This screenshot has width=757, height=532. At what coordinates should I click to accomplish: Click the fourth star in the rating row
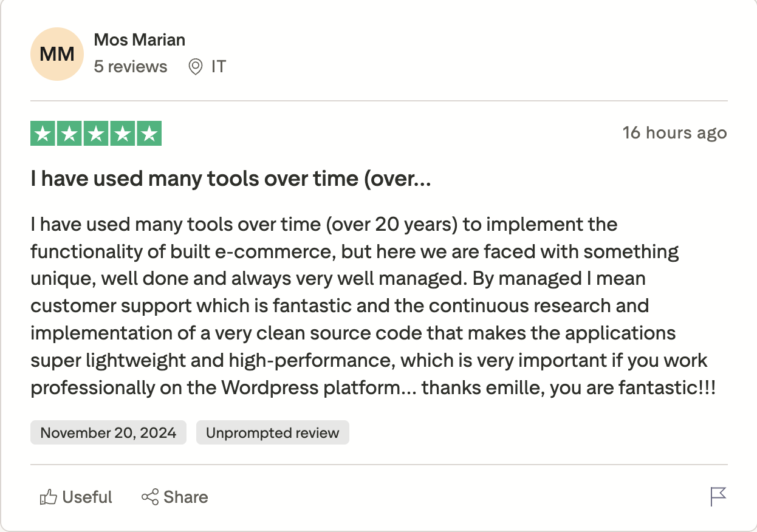[122, 133]
